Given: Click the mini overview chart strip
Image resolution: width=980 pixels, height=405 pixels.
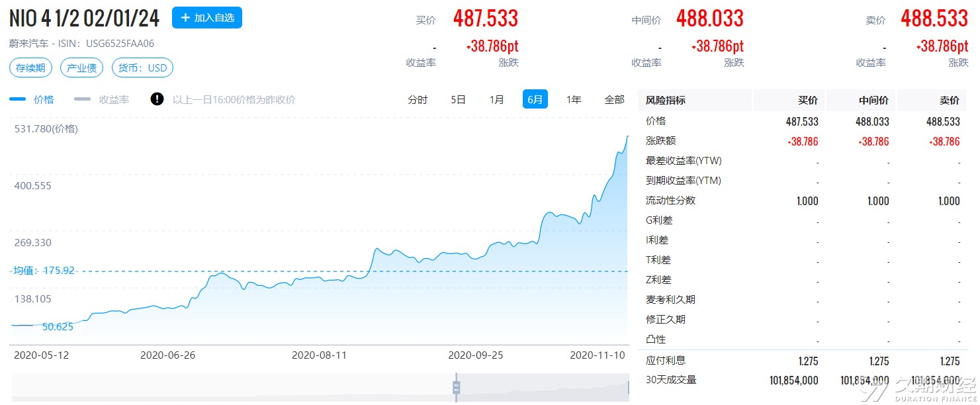Looking at the screenshot, I should 320,388.
